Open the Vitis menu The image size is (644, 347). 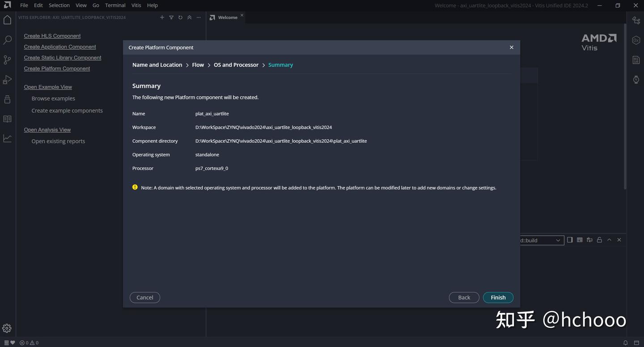pos(136,5)
